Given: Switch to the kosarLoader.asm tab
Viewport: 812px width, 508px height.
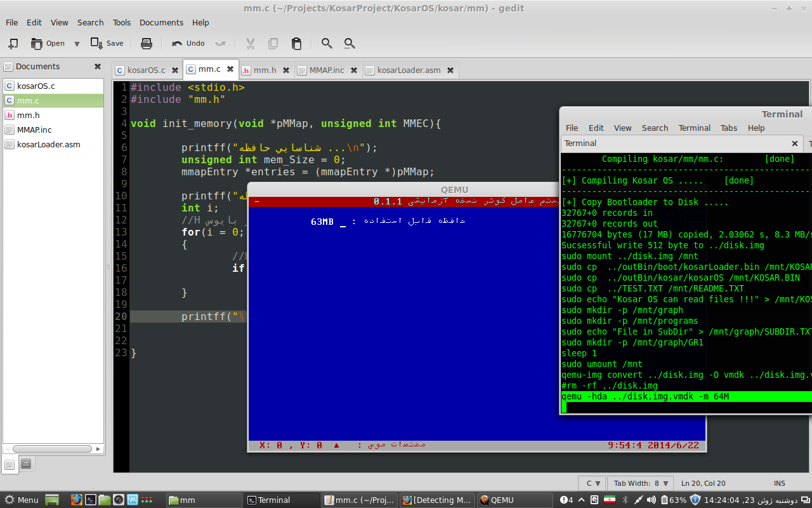Looking at the screenshot, I should click(x=409, y=70).
